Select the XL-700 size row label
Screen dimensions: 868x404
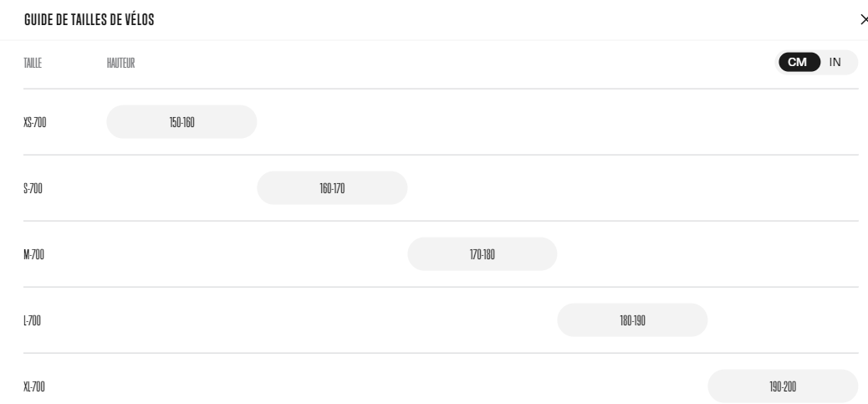(34, 386)
